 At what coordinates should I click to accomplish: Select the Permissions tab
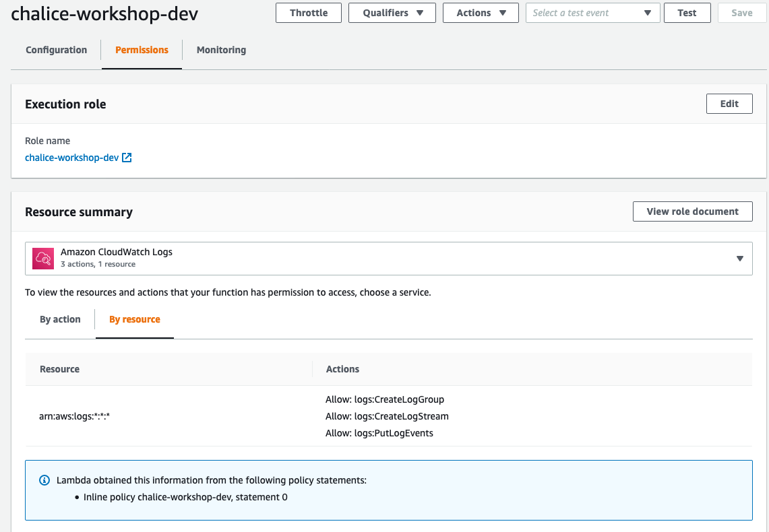(142, 50)
